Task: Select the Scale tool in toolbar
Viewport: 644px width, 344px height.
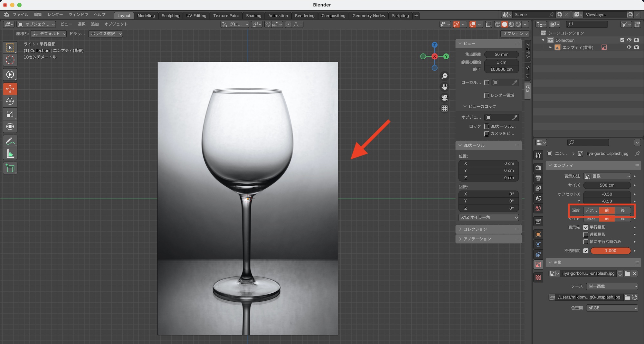Action: pos(10,114)
